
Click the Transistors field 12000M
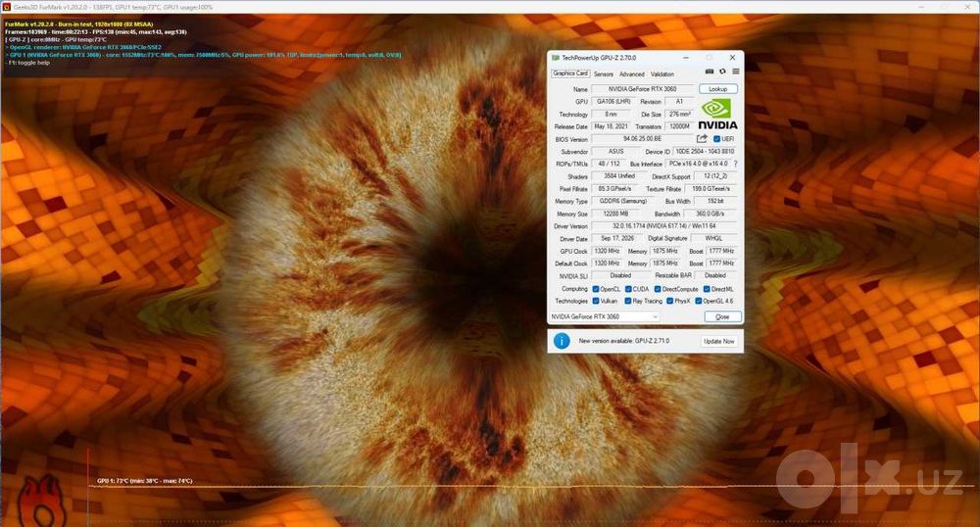click(679, 126)
